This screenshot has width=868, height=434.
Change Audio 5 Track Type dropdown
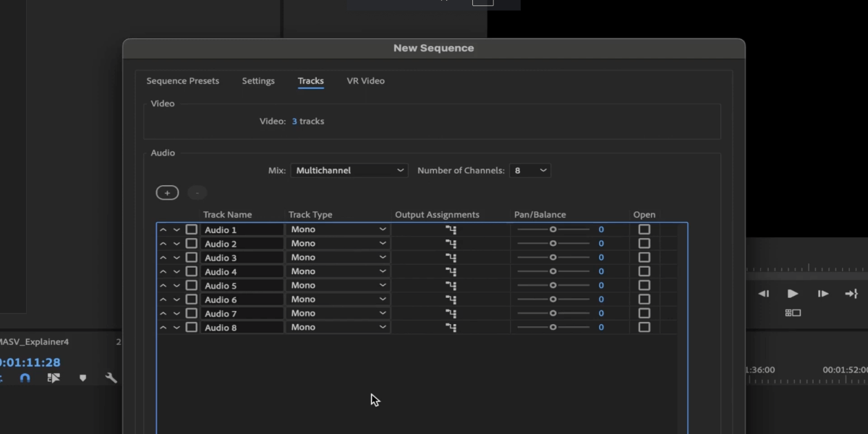pos(339,286)
